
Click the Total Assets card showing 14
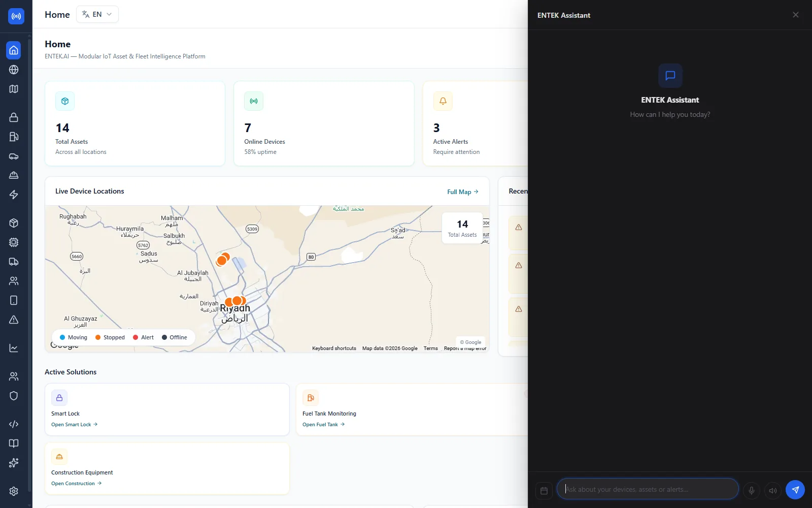click(135, 123)
